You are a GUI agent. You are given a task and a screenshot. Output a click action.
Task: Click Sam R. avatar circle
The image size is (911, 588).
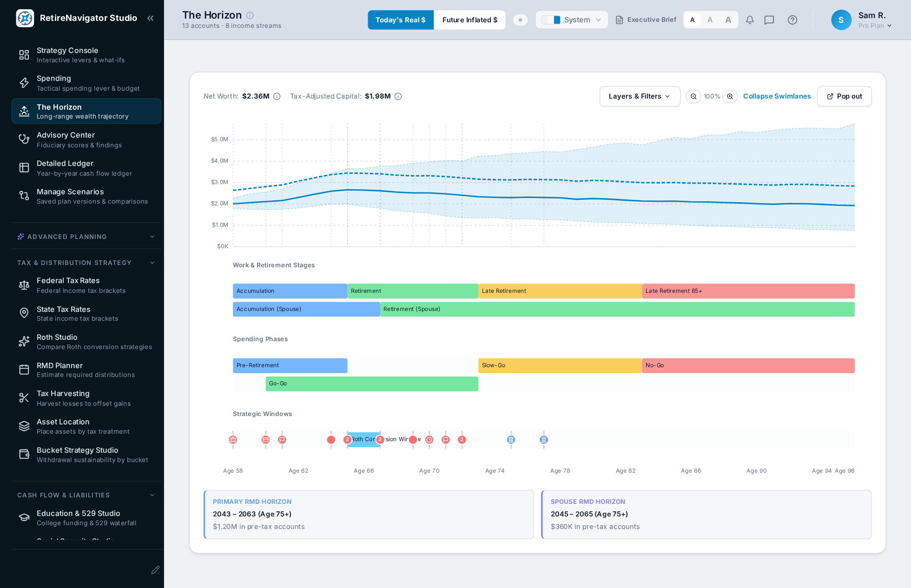pos(841,20)
